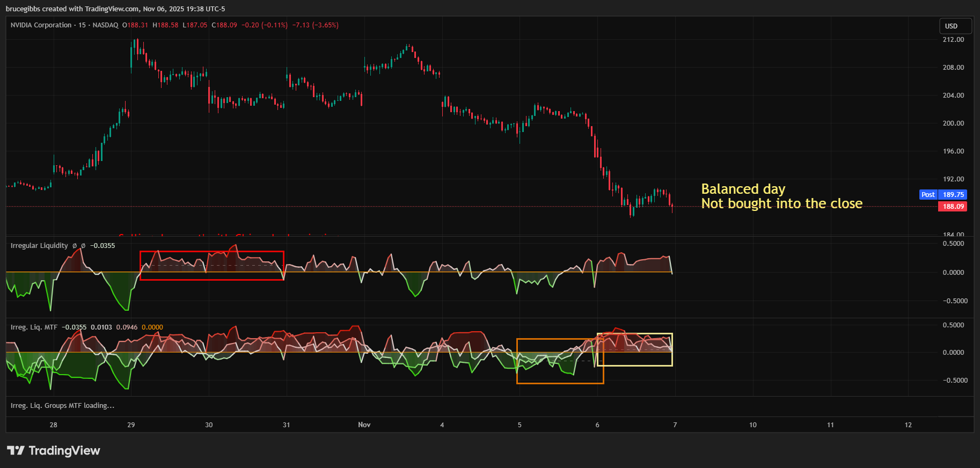Click the blue Post price label
The height and width of the screenshot is (468, 980).
[x=928, y=195]
